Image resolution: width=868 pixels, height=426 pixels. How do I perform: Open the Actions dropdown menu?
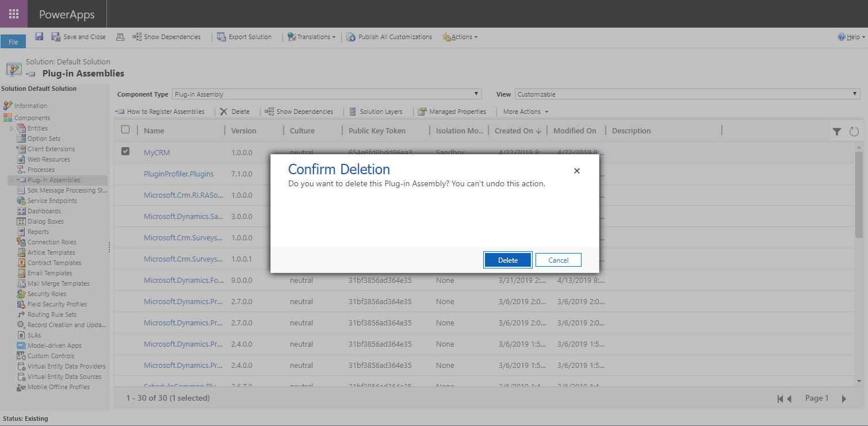[x=460, y=37]
